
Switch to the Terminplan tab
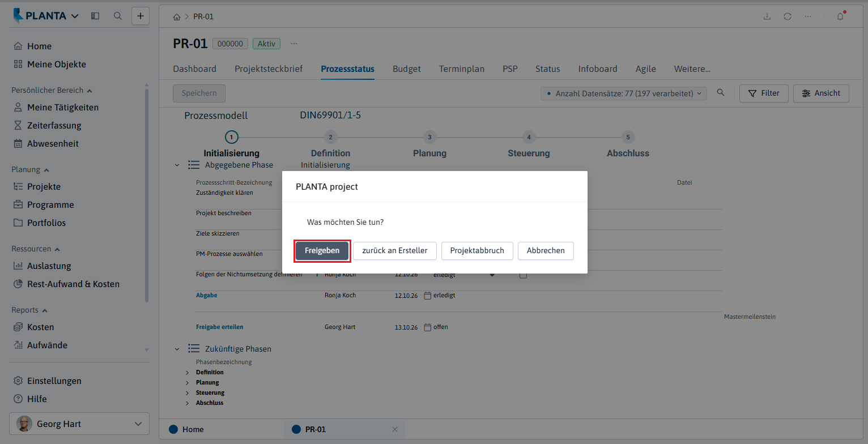[x=462, y=69]
